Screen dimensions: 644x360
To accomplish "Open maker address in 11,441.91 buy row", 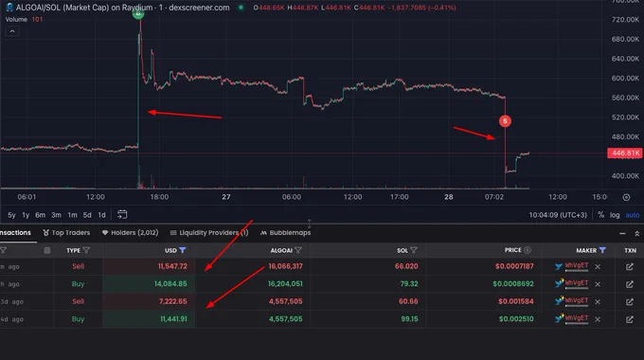I will point(577,319).
